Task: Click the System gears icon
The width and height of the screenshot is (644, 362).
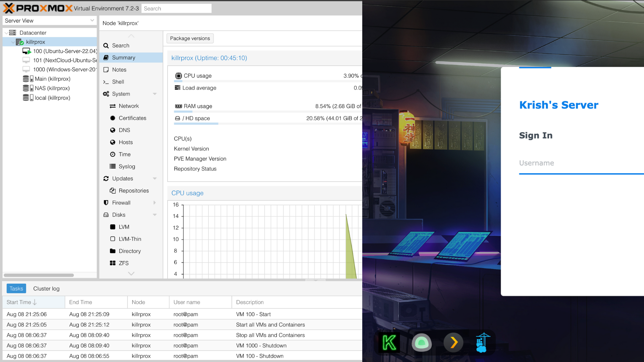Action: pos(106,94)
